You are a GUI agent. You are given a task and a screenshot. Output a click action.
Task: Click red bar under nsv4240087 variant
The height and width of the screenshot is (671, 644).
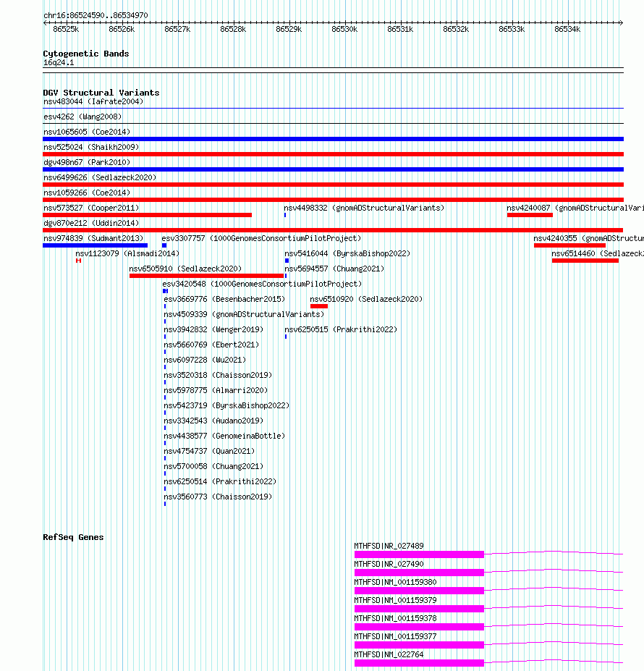point(530,215)
